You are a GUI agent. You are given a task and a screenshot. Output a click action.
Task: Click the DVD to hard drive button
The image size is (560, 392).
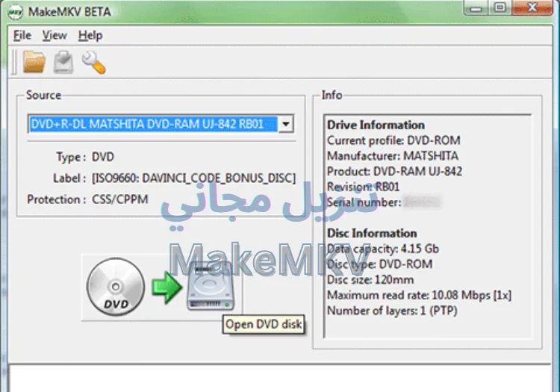tap(161, 287)
